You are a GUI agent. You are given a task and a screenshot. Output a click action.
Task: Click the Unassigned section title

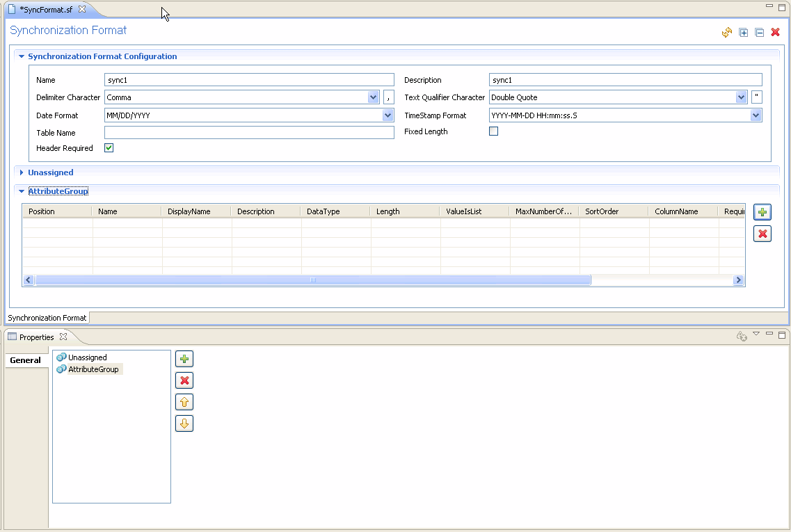click(x=51, y=172)
